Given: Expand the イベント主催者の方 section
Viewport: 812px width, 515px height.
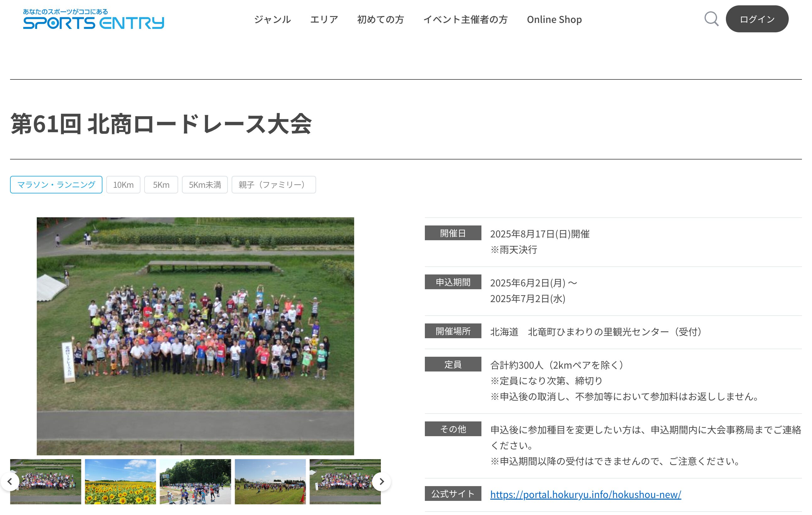Looking at the screenshot, I should tap(466, 19).
